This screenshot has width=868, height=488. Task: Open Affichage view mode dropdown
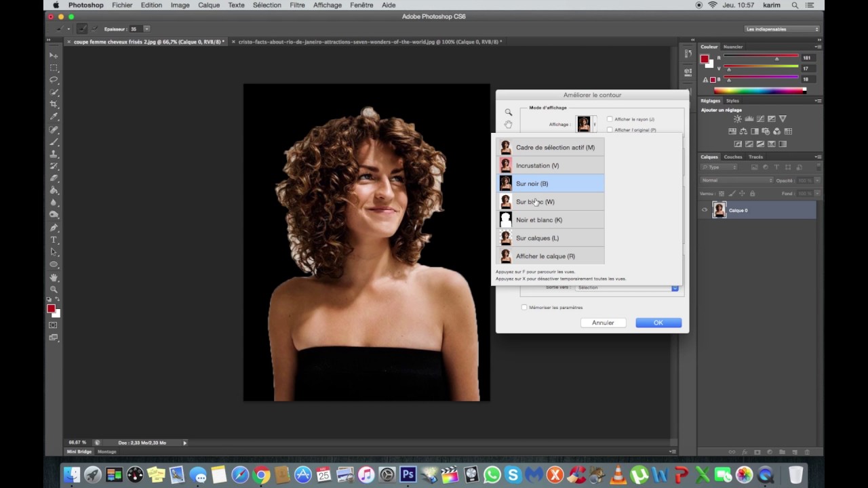point(587,124)
